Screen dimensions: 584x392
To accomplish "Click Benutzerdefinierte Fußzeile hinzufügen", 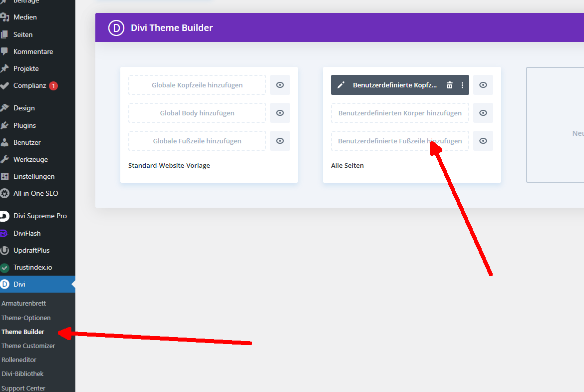I will 400,141.
